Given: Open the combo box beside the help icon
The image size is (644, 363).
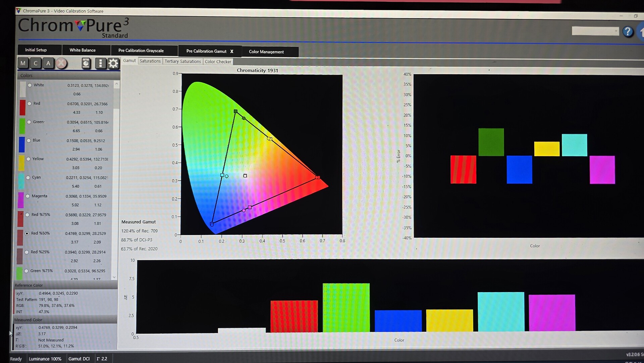Looking at the screenshot, I should coord(595,31).
